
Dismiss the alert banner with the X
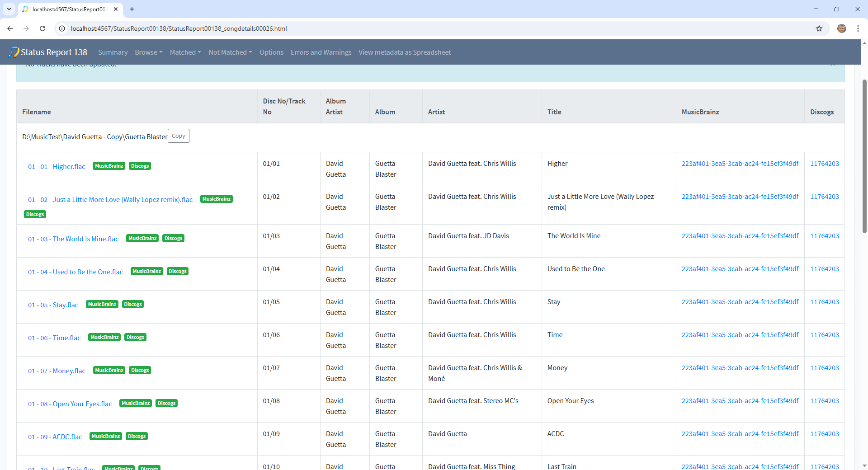(x=832, y=65)
